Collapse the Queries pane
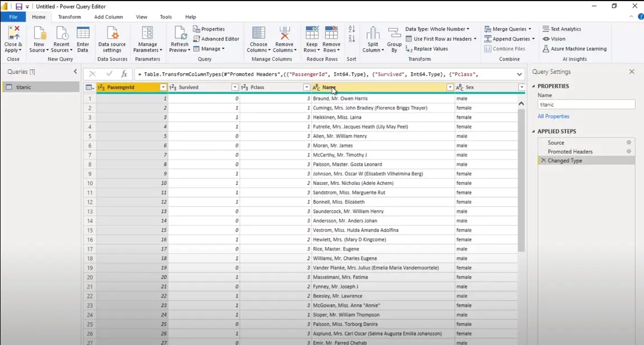This screenshot has width=644, height=345. (x=75, y=71)
